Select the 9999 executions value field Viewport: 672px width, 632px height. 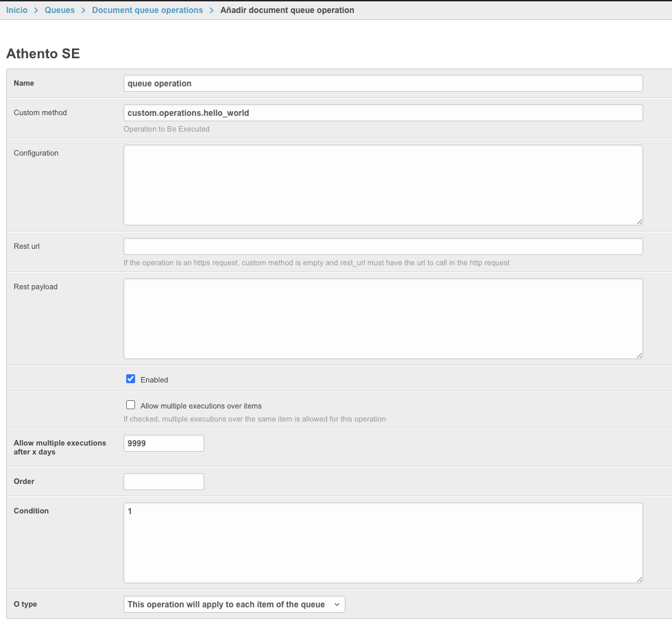pyautogui.click(x=163, y=443)
